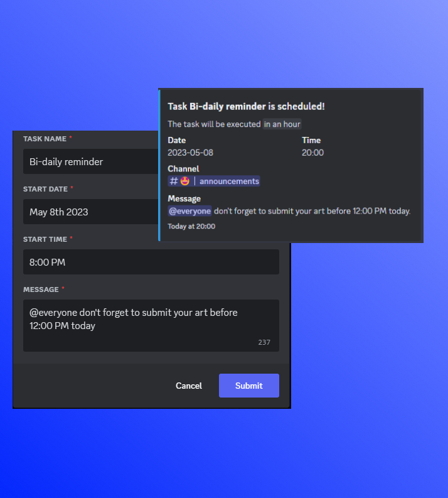The image size is (448, 498).
Task: Click the 2023-05-08 date value
Action: 191,153
